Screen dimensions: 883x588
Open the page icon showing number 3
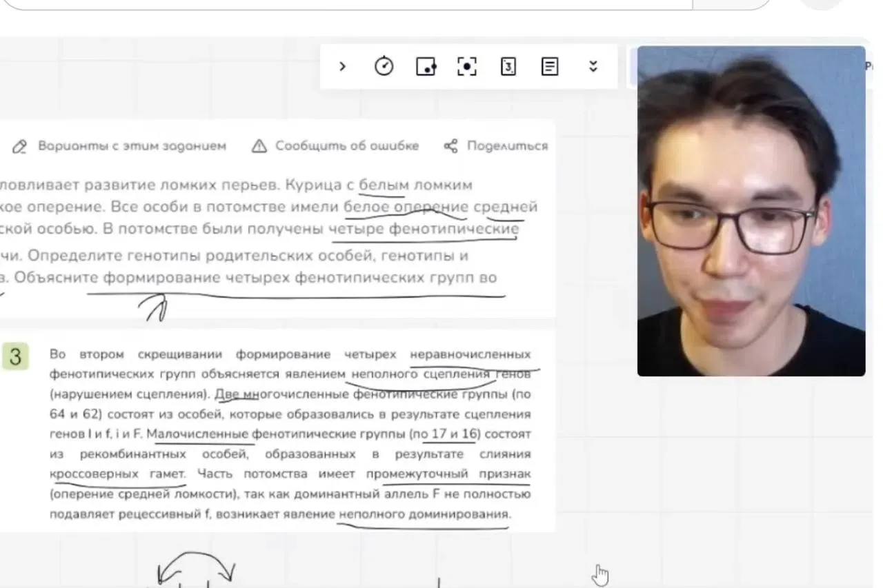508,66
